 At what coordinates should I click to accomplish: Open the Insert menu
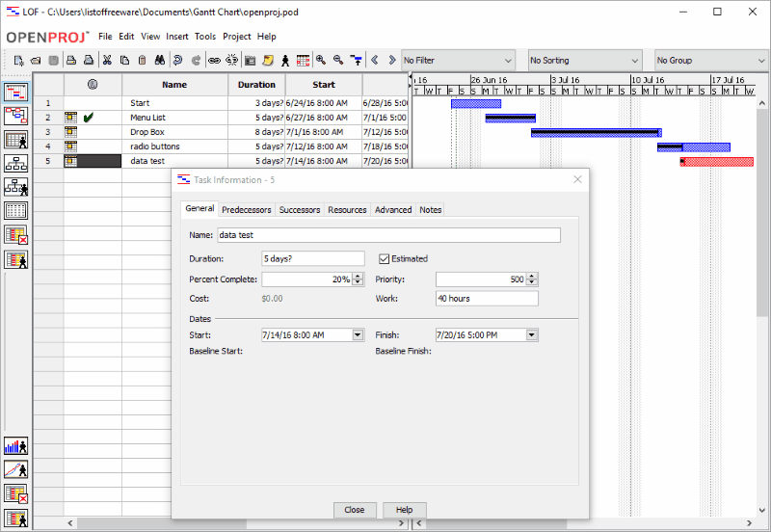pyautogui.click(x=177, y=37)
